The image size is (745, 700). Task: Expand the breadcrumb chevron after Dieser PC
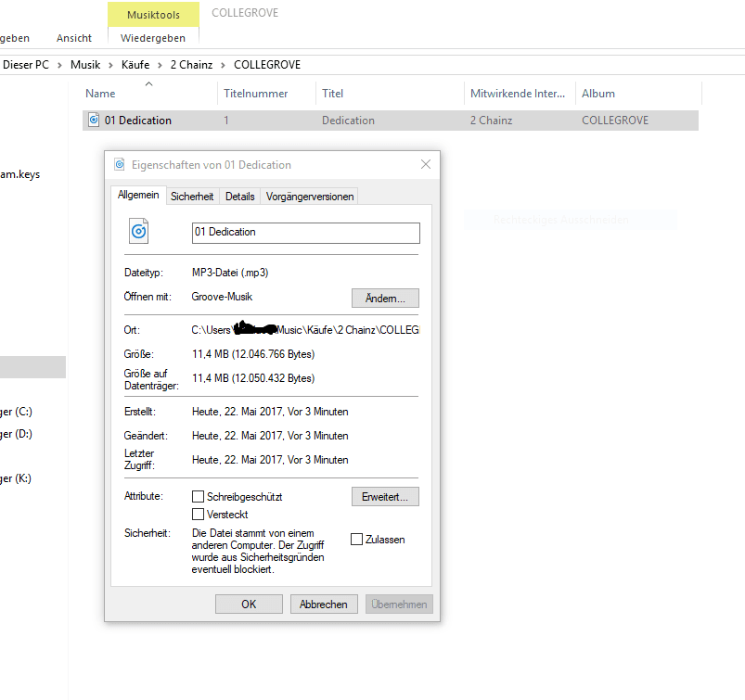pos(60,65)
